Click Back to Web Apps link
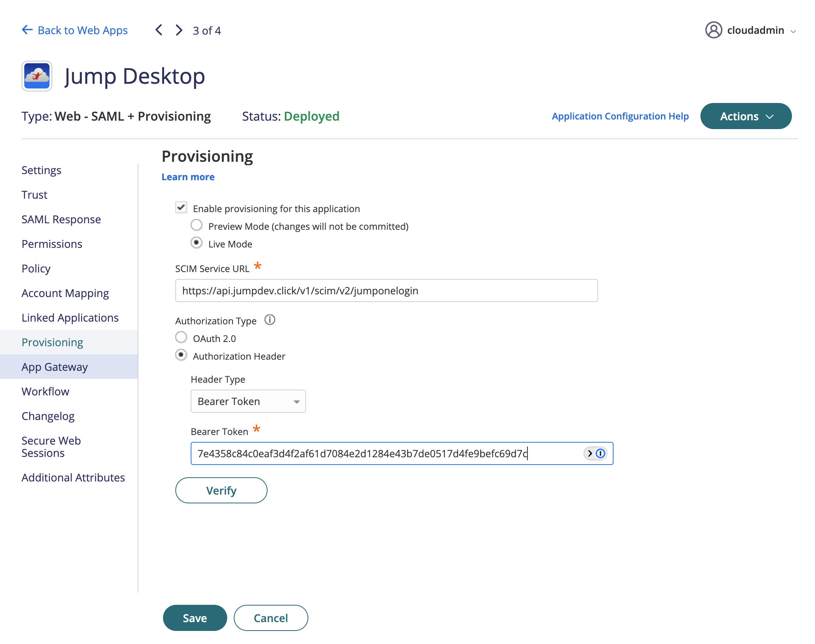This screenshot has height=644, width=815. (x=75, y=30)
